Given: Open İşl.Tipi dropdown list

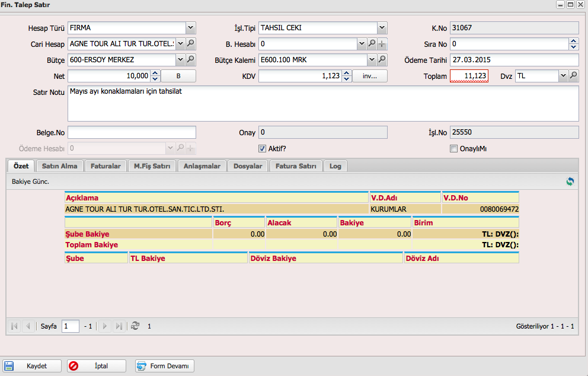Looking at the screenshot, I should point(382,28).
